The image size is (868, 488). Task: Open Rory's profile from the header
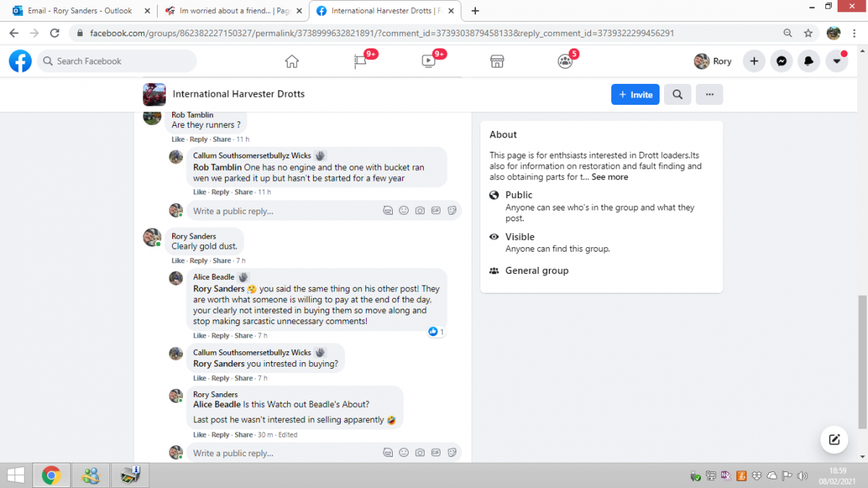[x=713, y=61]
